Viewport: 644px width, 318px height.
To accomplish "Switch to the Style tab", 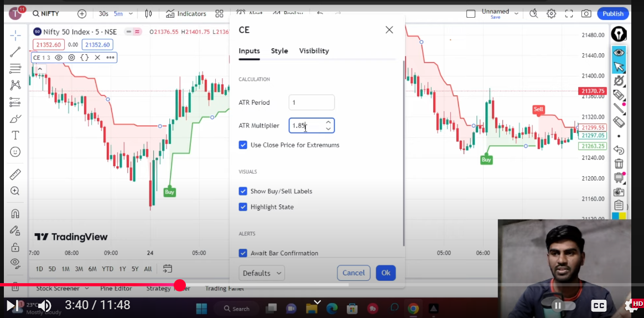I will click(x=279, y=51).
